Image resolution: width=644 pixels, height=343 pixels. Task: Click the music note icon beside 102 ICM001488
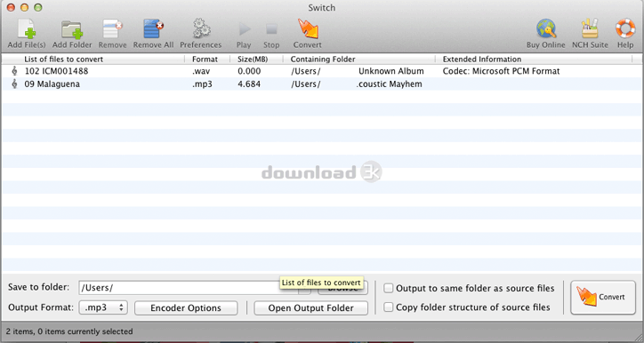pos(14,71)
